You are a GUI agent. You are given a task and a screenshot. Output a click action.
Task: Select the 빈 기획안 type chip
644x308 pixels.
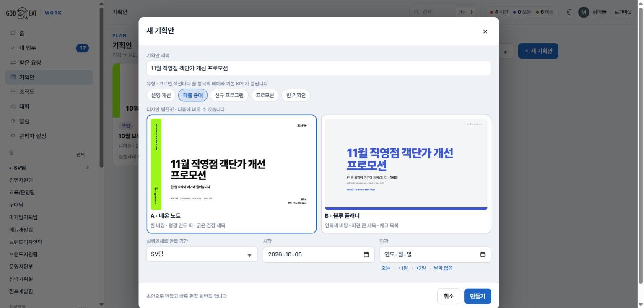[296, 95]
